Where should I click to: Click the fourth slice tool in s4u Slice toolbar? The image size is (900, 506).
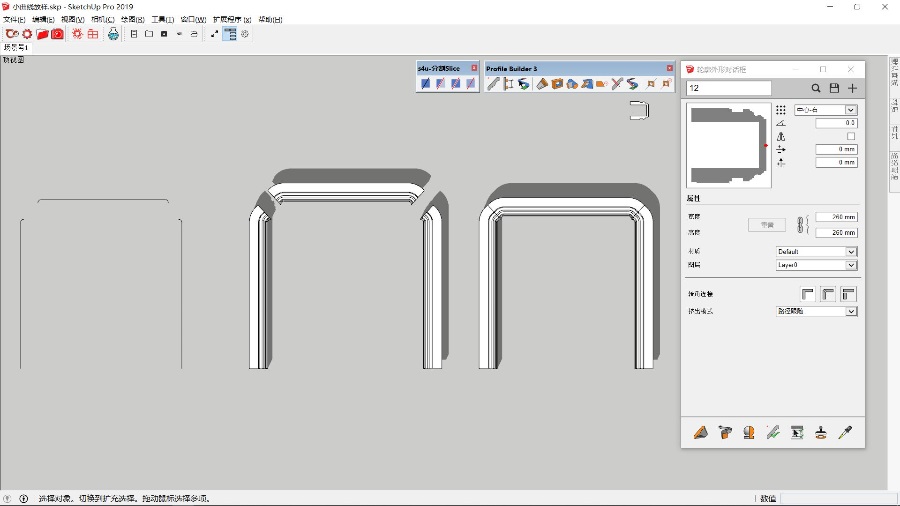coord(470,84)
